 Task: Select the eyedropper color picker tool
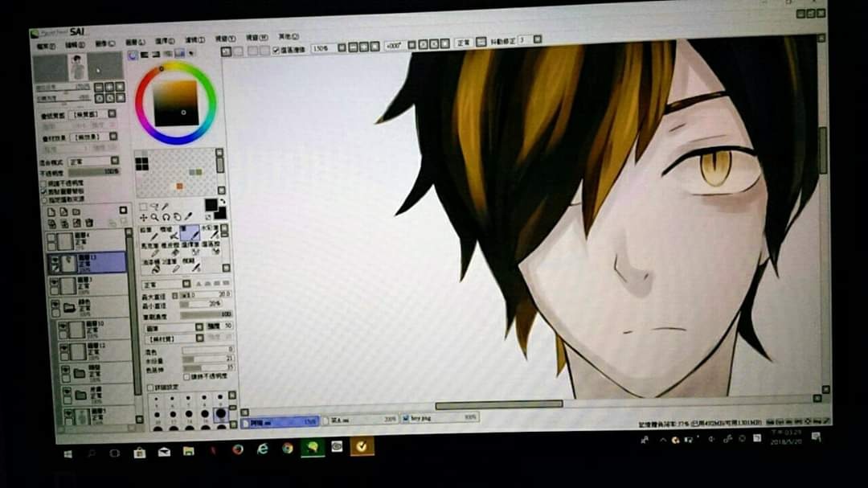coord(188,216)
